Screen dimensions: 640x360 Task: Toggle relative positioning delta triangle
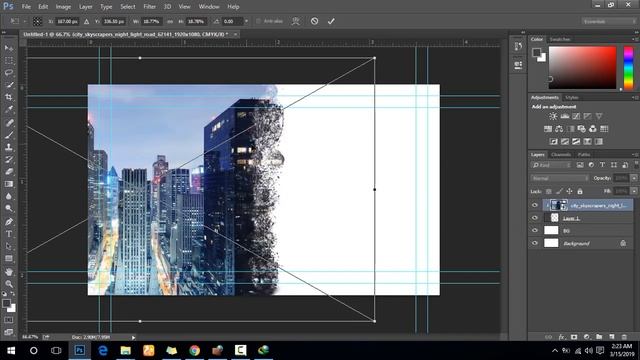[87, 21]
